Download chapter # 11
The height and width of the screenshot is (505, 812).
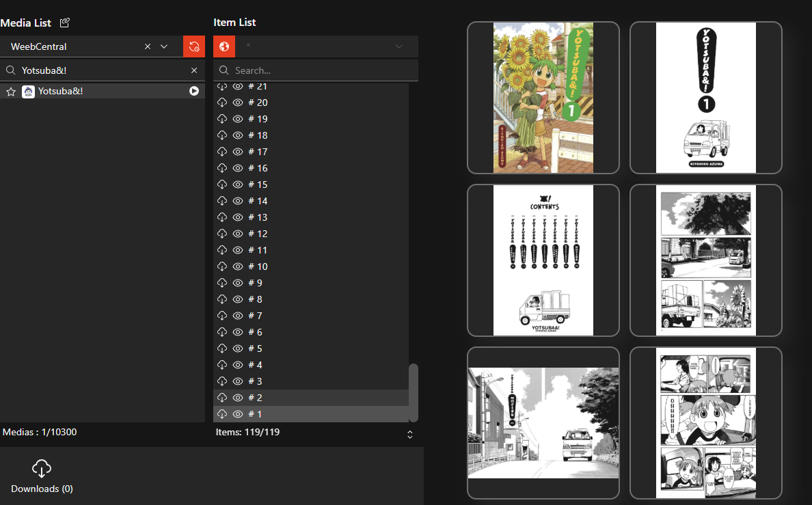click(x=222, y=250)
